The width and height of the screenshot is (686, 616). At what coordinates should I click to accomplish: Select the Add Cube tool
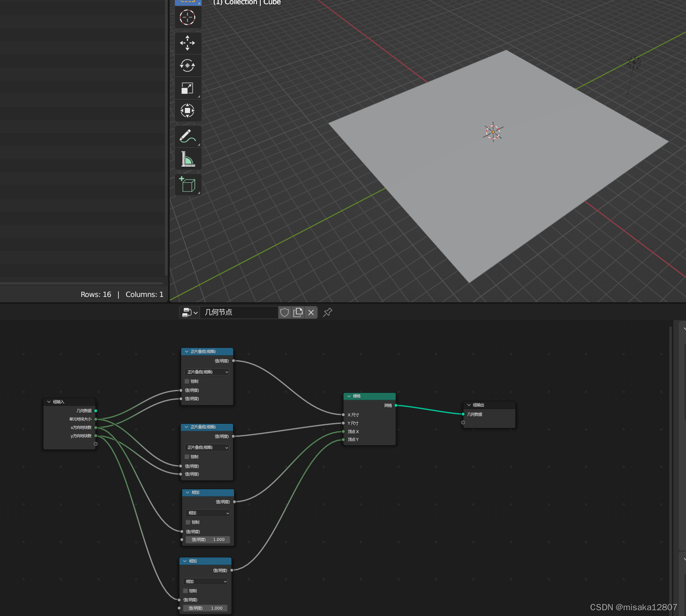coord(187,184)
